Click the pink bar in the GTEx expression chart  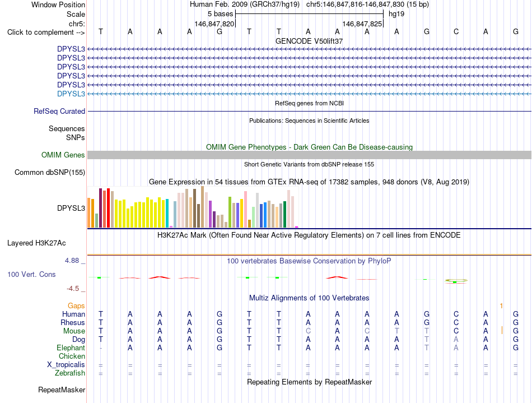pyautogui.click(x=246, y=209)
